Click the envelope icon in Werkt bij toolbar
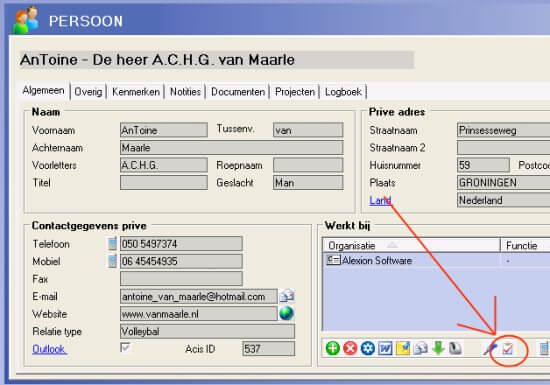 420,349
